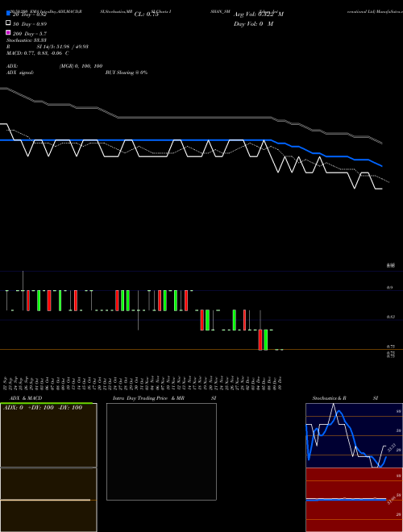Viewport: 403px width, 532px height.
Task: Click the 'ADX: 0 +DY: 100 -DY: 100' readout
Action: click(x=43, y=408)
